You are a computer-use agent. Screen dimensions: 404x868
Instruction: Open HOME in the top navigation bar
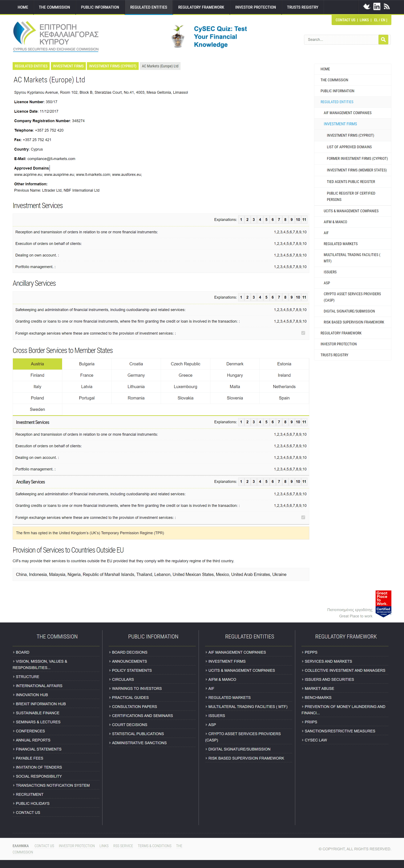pyautogui.click(x=23, y=7)
